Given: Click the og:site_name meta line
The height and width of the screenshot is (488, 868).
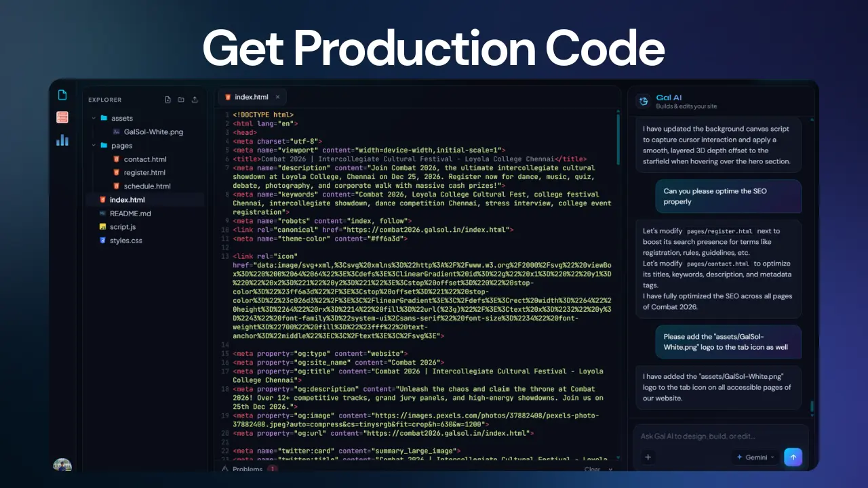Looking at the screenshot, I should tap(338, 363).
